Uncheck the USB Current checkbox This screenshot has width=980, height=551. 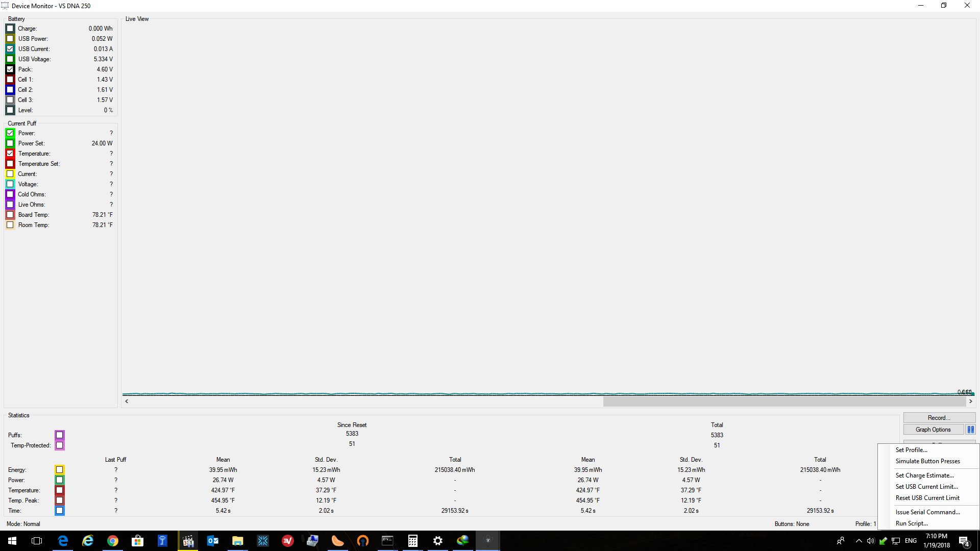(x=10, y=49)
